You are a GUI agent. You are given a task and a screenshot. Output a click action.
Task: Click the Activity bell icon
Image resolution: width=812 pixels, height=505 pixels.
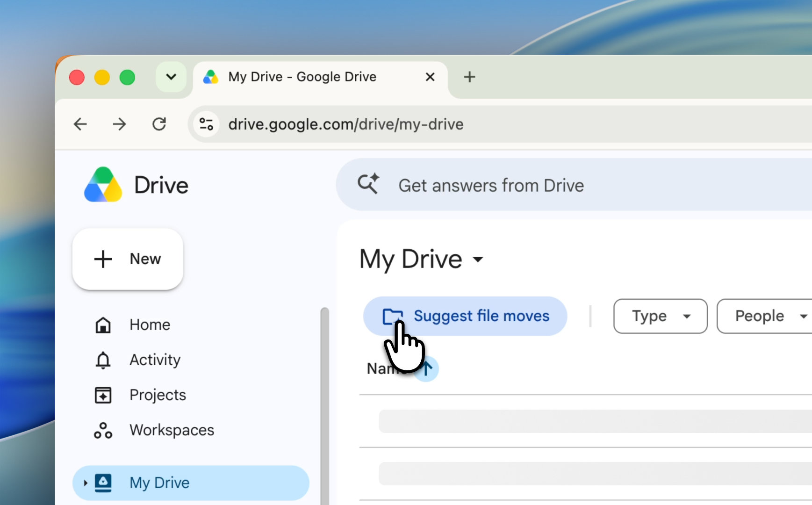[x=103, y=360]
